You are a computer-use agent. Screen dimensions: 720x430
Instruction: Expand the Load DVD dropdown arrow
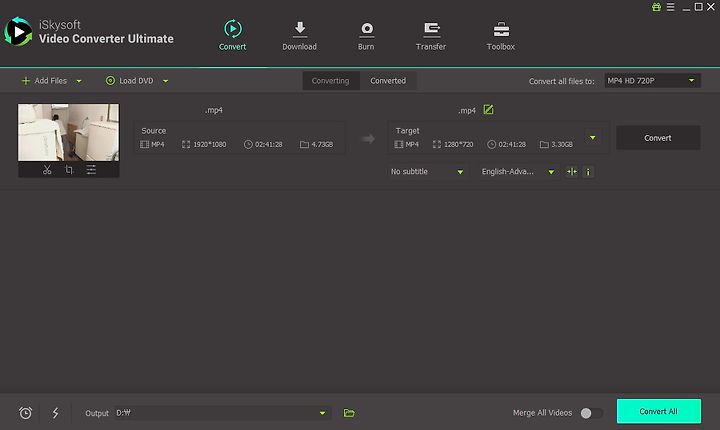point(165,81)
